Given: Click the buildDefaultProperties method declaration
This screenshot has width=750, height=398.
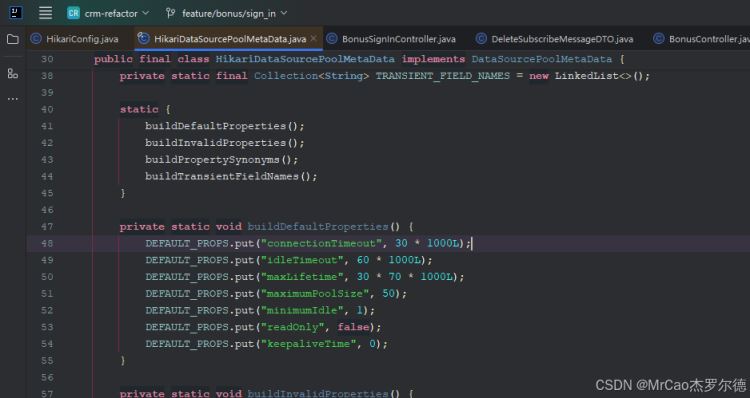Looking at the screenshot, I should (318, 226).
